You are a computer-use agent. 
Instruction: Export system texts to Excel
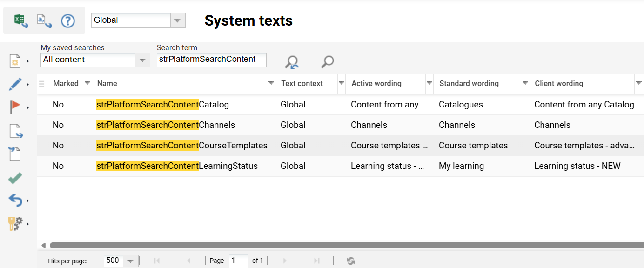(x=20, y=20)
